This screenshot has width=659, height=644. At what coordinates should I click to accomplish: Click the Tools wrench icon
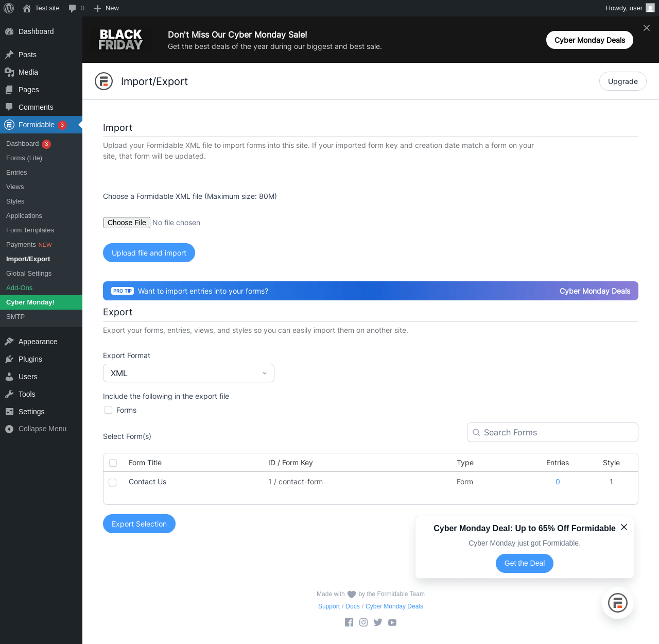pyautogui.click(x=9, y=394)
